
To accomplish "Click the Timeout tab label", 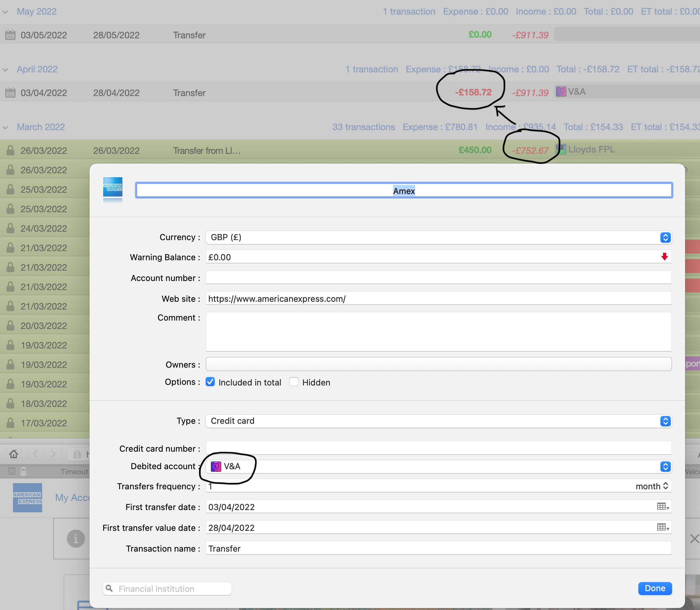I will 75,471.
